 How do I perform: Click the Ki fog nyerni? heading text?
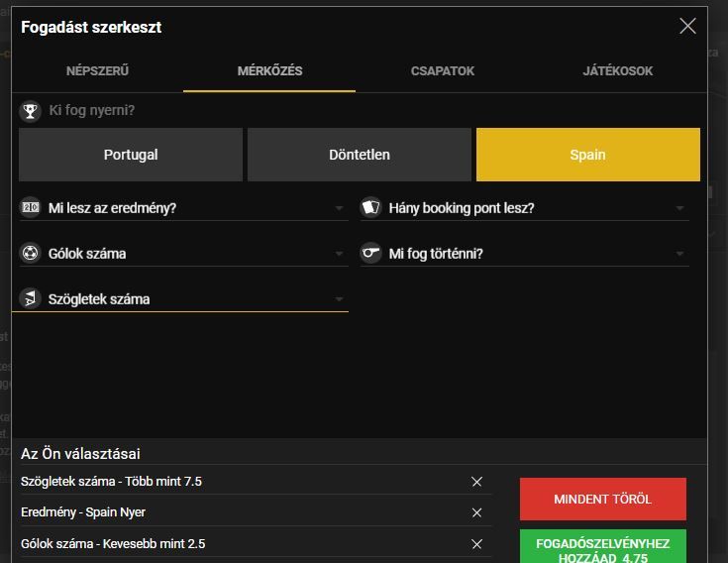tap(92, 111)
